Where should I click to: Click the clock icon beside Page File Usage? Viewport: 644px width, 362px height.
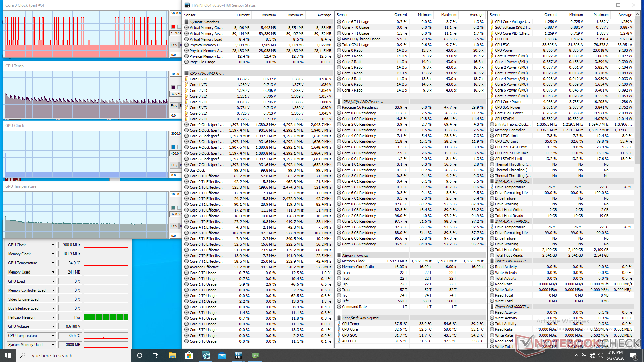186,62
